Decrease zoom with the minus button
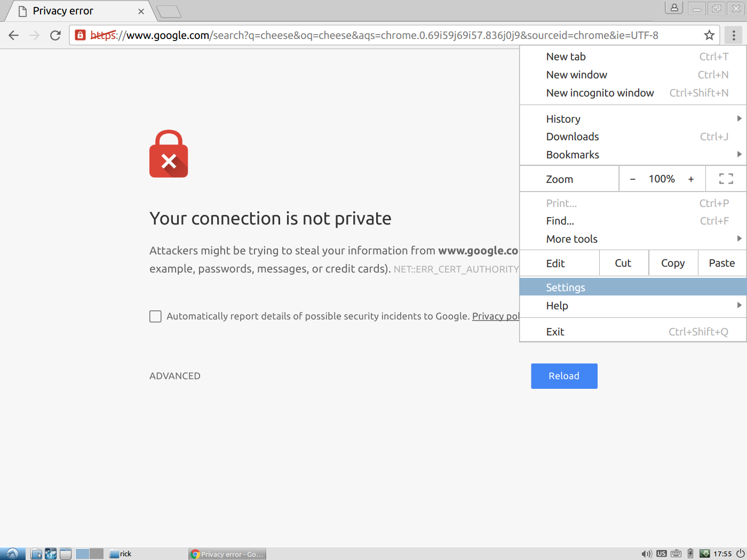The width and height of the screenshot is (747, 560). click(x=633, y=179)
